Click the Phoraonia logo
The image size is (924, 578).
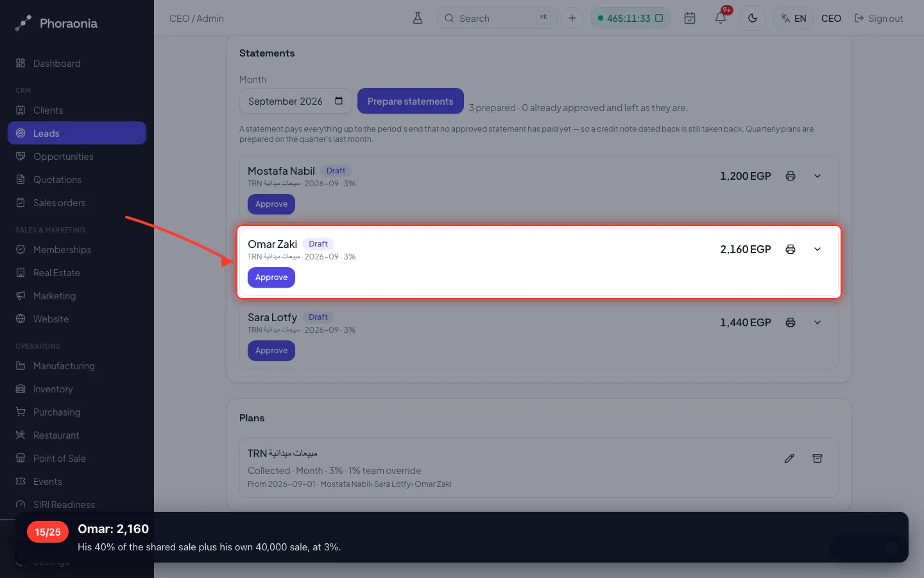56,23
